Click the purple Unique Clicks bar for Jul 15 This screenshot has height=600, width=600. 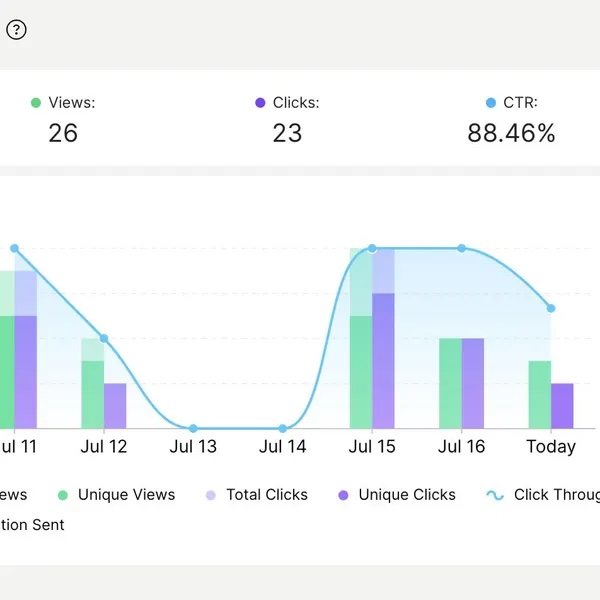pos(383,360)
